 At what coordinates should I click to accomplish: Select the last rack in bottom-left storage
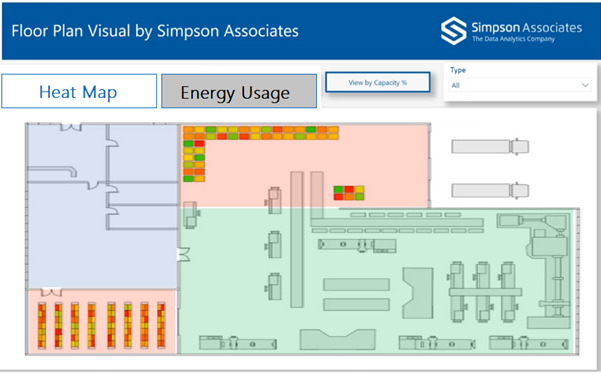pos(161,326)
